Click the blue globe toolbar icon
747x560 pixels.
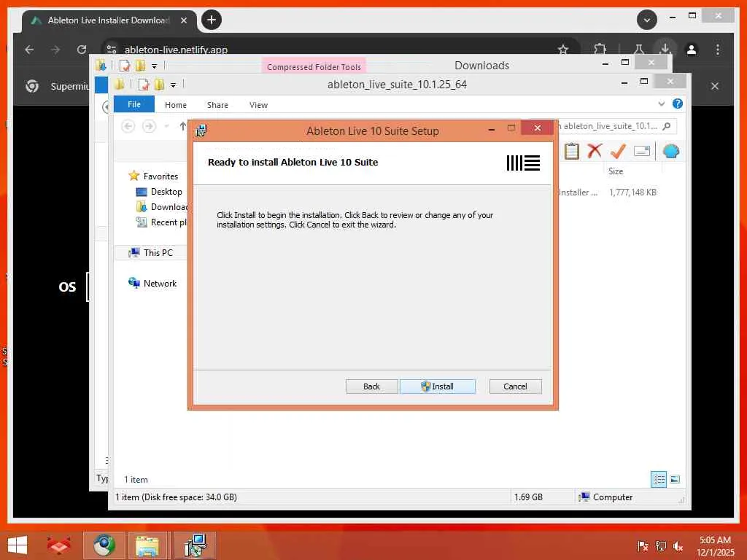pyautogui.click(x=671, y=152)
